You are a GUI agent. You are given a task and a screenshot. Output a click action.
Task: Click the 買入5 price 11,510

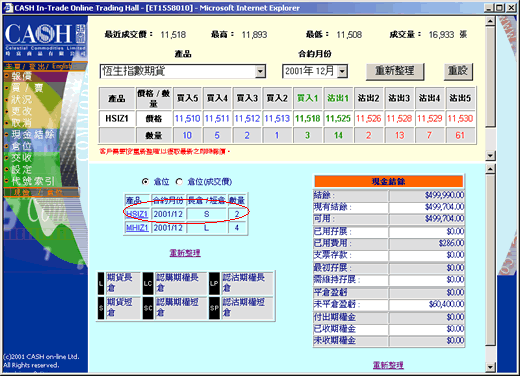click(x=187, y=119)
